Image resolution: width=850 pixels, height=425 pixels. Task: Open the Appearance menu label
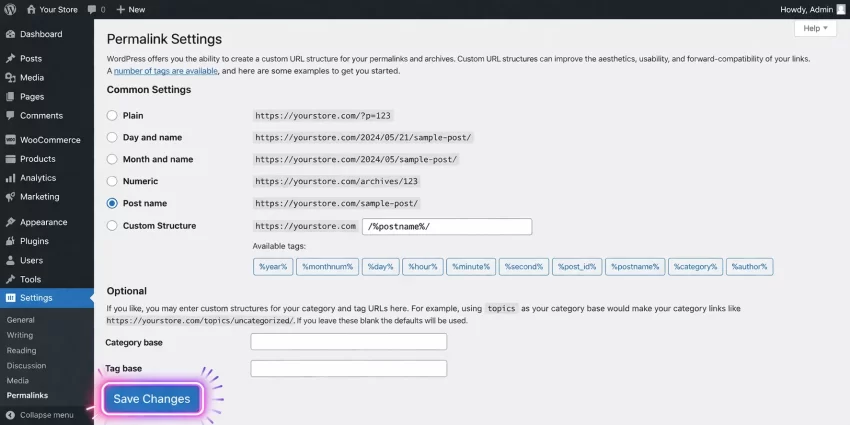pos(44,222)
